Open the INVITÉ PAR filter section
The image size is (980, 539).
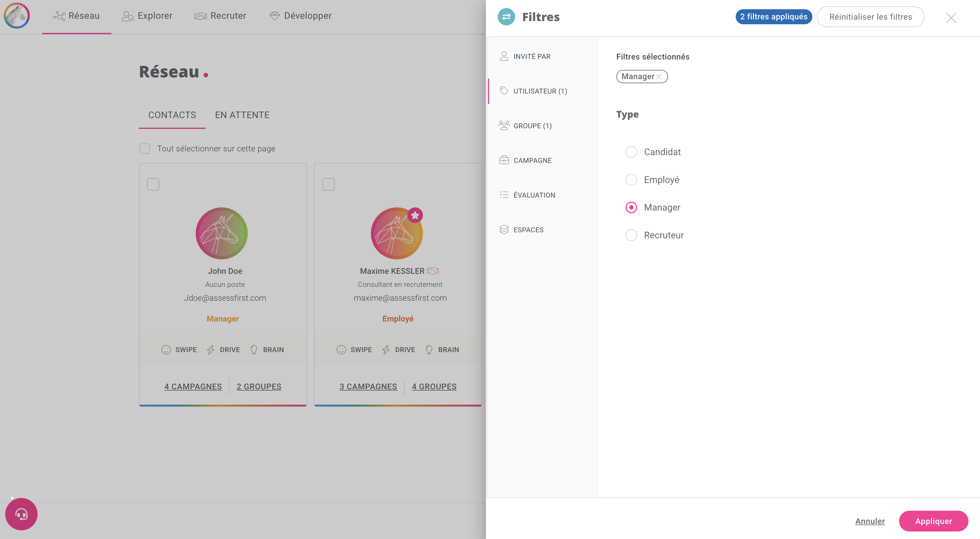tap(531, 57)
